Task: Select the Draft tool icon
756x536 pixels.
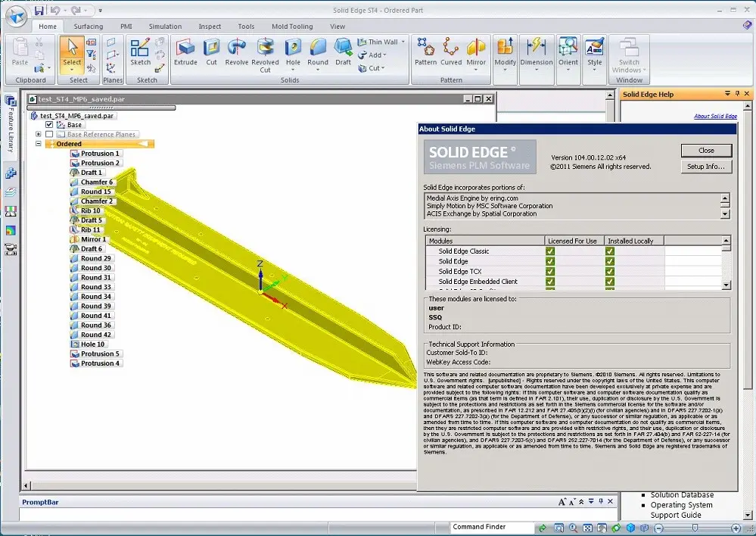Action: coord(344,52)
